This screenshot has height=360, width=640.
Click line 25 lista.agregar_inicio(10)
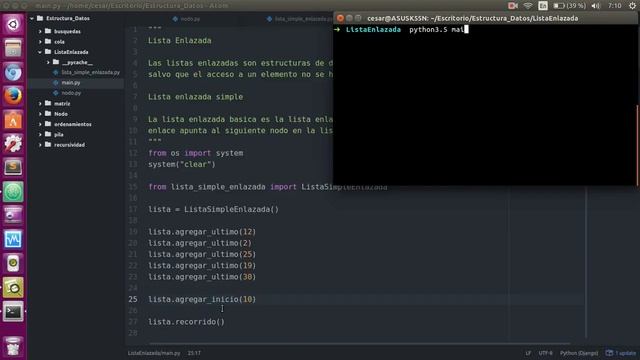pos(202,299)
